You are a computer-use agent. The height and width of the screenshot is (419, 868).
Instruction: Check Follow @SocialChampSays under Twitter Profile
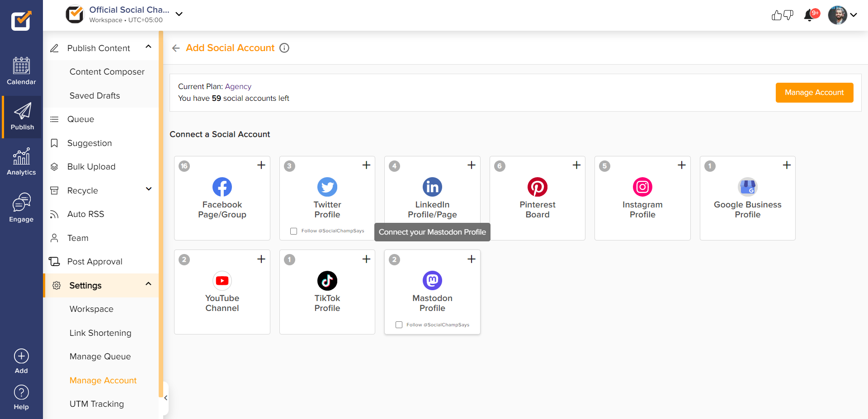294,231
